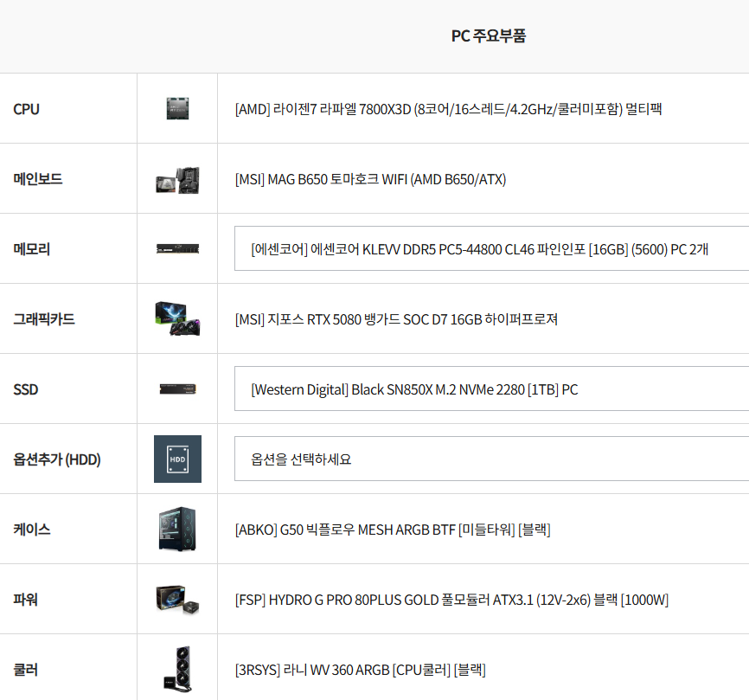Click the FSP power supply image
Image resolution: width=749 pixels, height=700 pixels.
(x=177, y=599)
